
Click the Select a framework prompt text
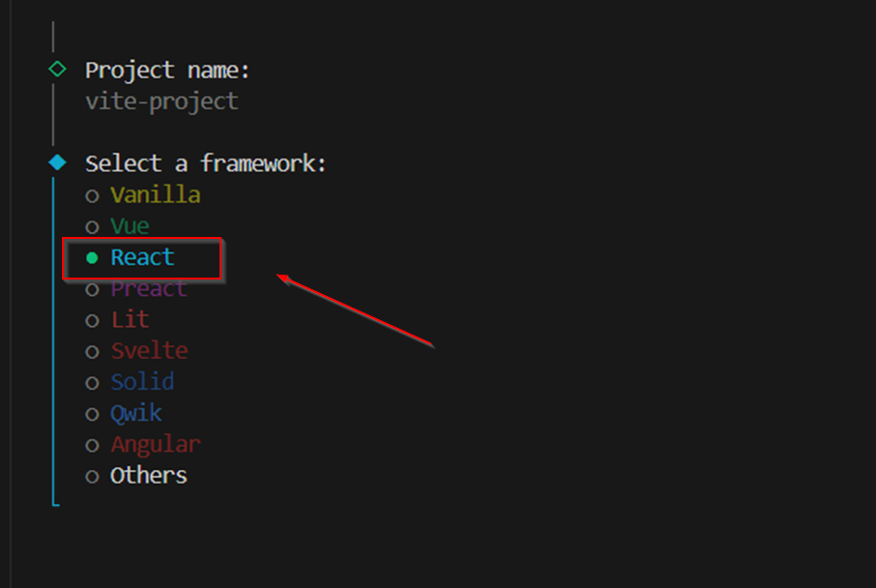[206, 163]
